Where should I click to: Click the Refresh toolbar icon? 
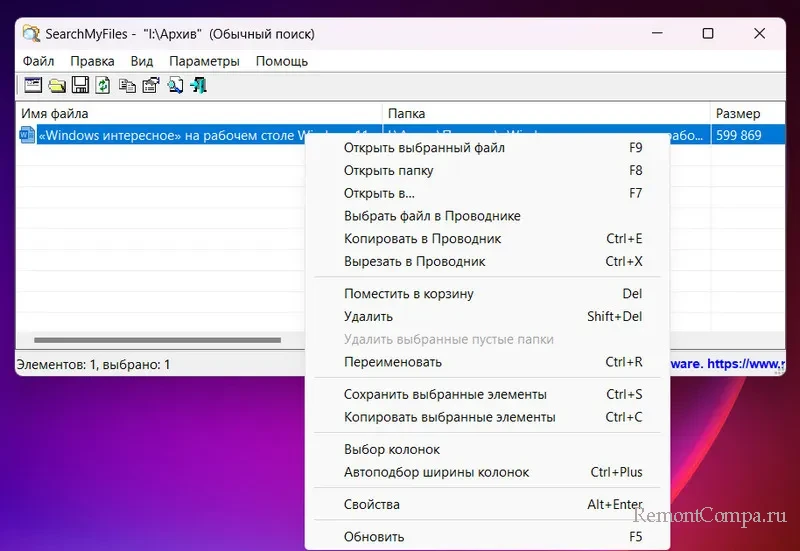pyautogui.click(x=103, y=85)
